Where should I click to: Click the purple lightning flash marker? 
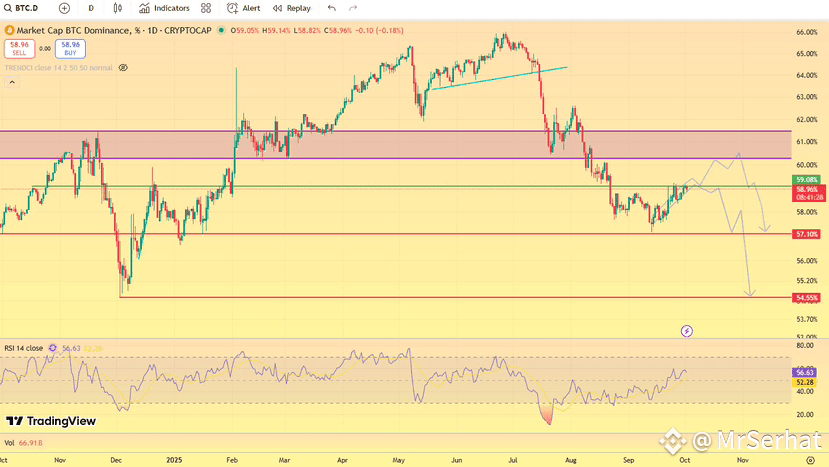[686, 331]
